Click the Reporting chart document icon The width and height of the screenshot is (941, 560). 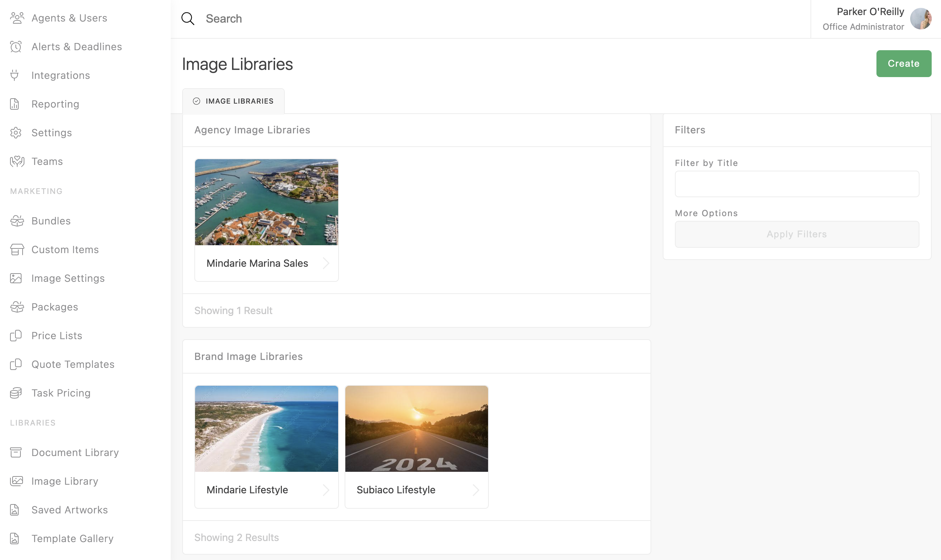point(15,104)
